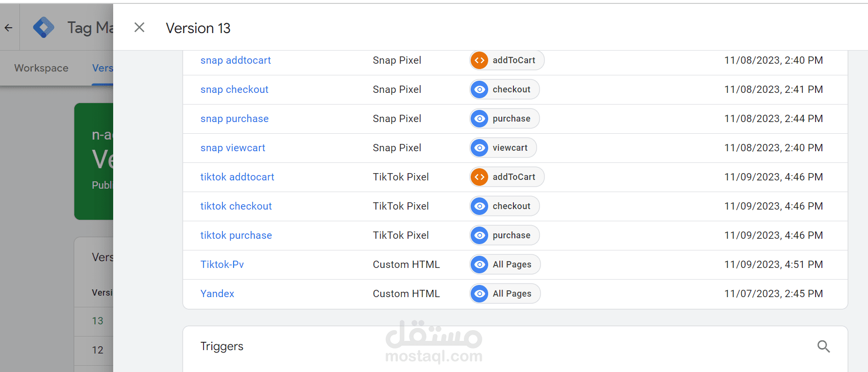Click the Tag Manager logo icon
The height and width of the screenshot is (372, 868).
pyautogui.click(x=44, y=28)
